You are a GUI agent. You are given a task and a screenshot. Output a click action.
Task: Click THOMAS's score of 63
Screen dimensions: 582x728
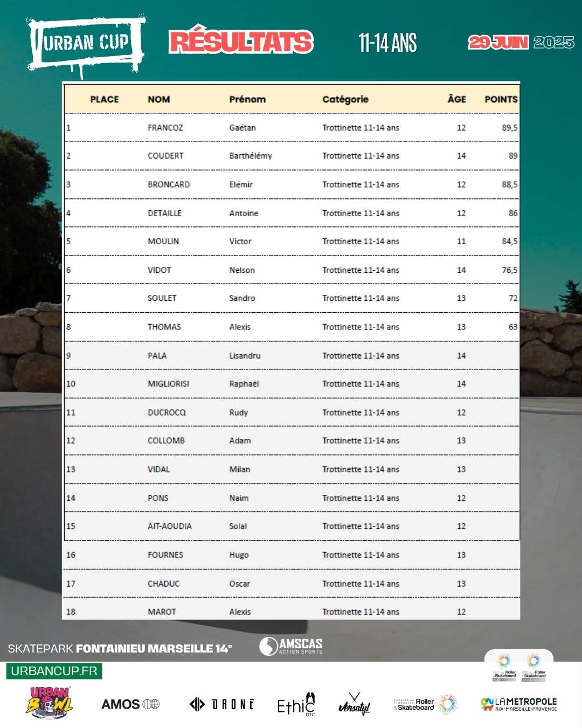coord(513,327)
